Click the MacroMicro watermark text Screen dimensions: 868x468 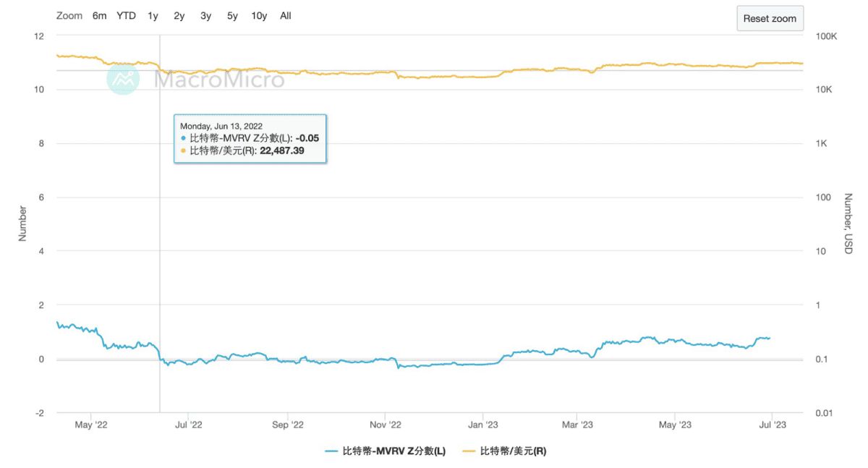pyautogui.click(x=219, y=79)
